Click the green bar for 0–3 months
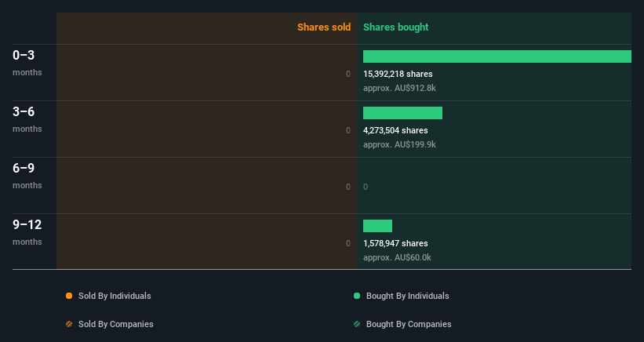The width and height of the screenshot is (644, 342). pos(497,56)
